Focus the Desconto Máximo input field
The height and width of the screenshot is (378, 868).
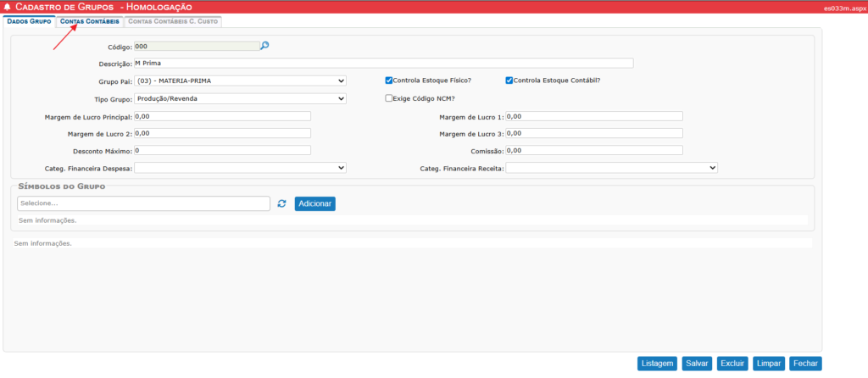[222, 150]
